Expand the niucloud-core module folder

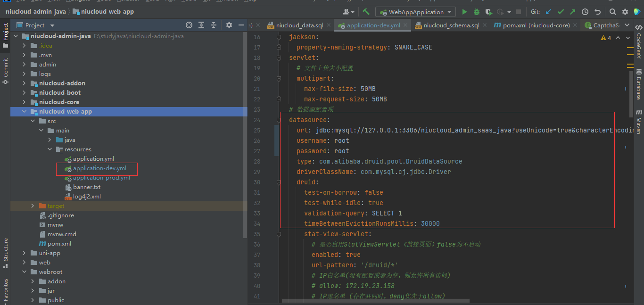pyautogui.click(x=25, y=102)
